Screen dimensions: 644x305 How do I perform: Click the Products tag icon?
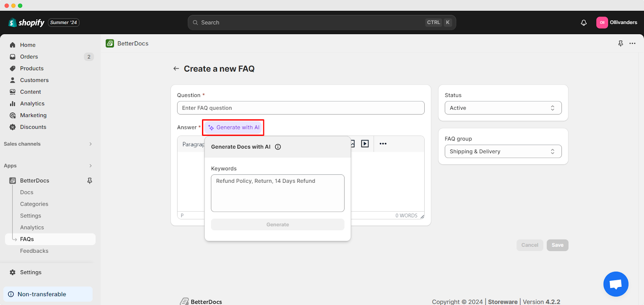[12, 68]
